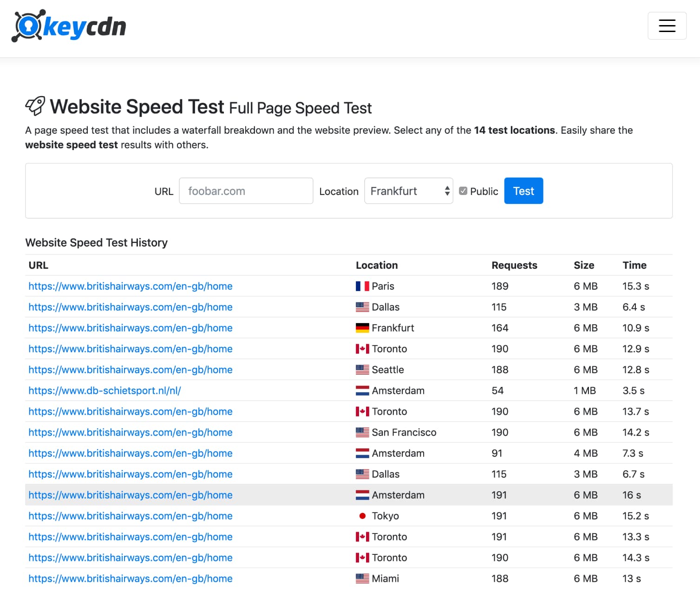Open the db-schietsport.nl test result link
The height and width of the screenshot is (605, 700).
point(105,390)
